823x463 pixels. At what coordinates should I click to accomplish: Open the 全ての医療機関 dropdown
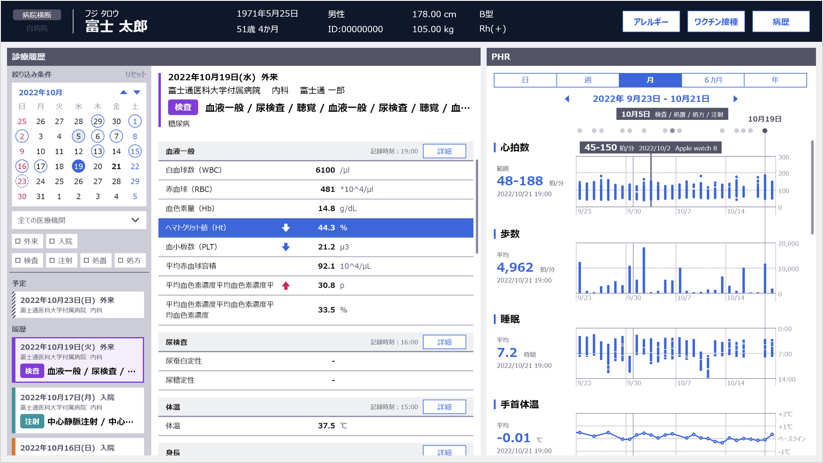click(x=78, y=220)
